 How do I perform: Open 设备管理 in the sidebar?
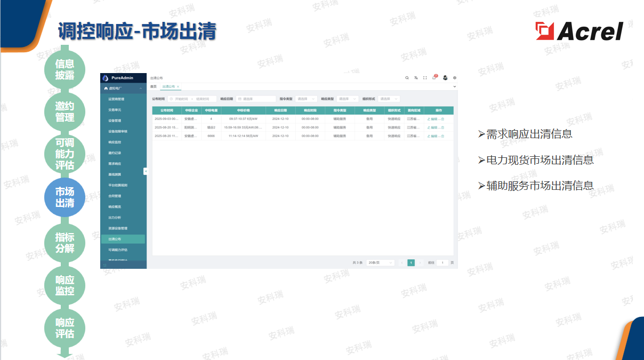tap(123, 121)
